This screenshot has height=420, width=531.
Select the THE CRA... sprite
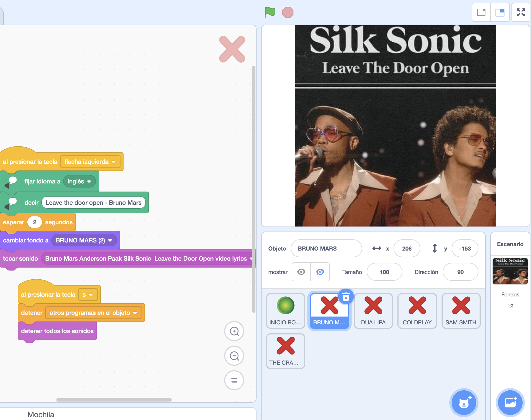[285, 351]
